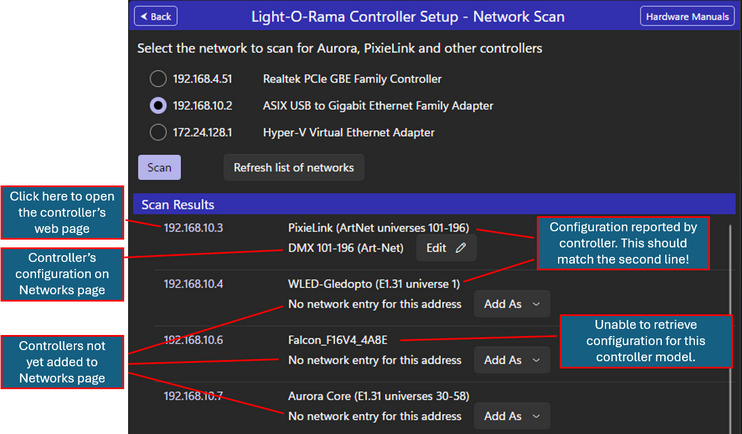Select the 172.24.128.1 Hyper-V adapter
The height and width of the screenshot is (434, 742).
[x=158, y=132]
